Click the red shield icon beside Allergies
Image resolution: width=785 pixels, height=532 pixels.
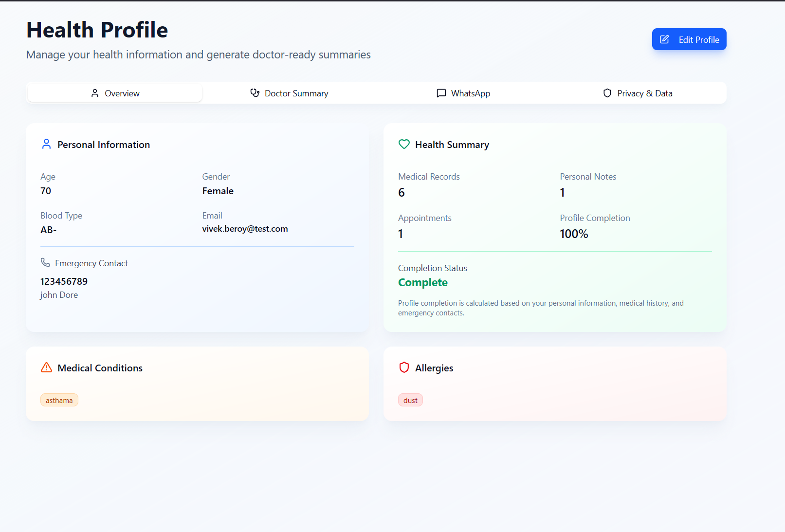404,367
